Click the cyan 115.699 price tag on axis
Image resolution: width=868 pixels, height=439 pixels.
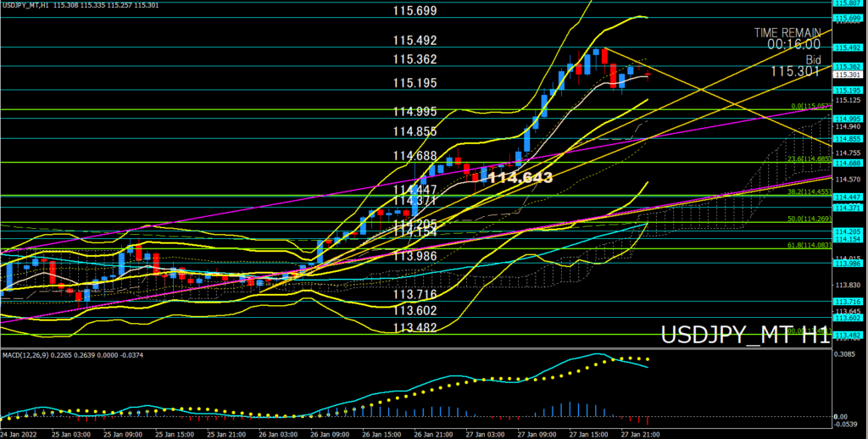click(x=848, y=19)
